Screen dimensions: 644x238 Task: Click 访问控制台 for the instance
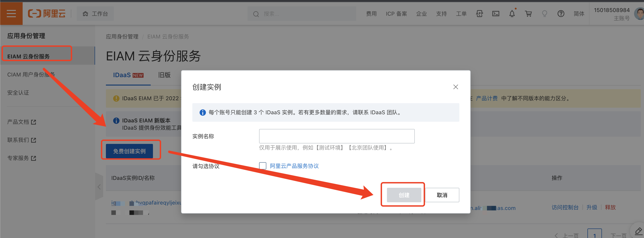click(565, 207)
